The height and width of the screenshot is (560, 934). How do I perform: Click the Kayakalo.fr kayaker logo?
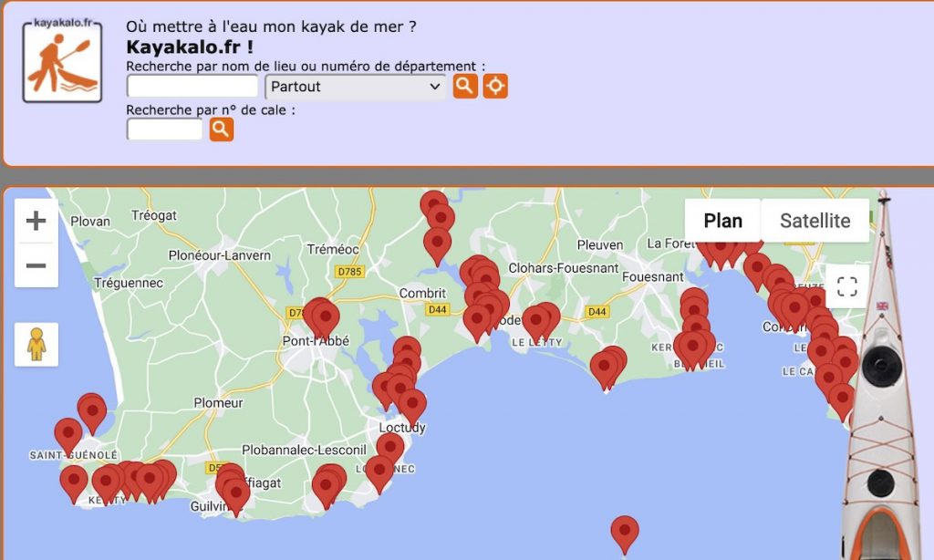61,57
